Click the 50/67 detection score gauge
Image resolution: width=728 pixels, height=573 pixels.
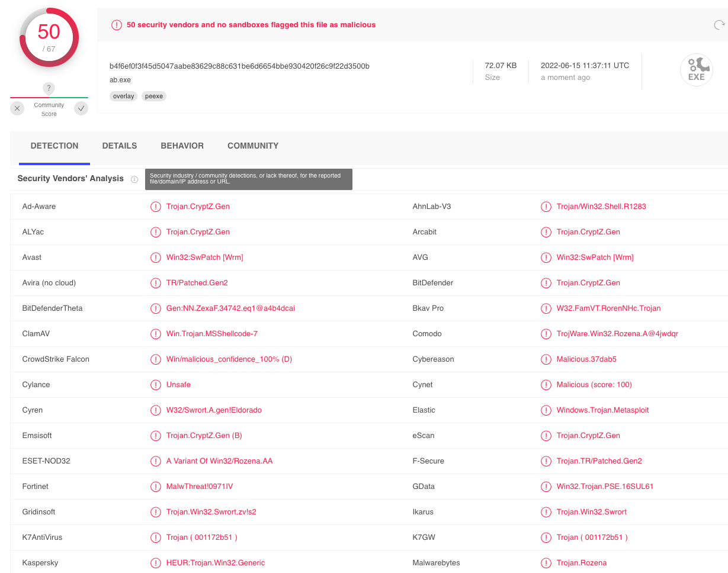pos(49,37)
